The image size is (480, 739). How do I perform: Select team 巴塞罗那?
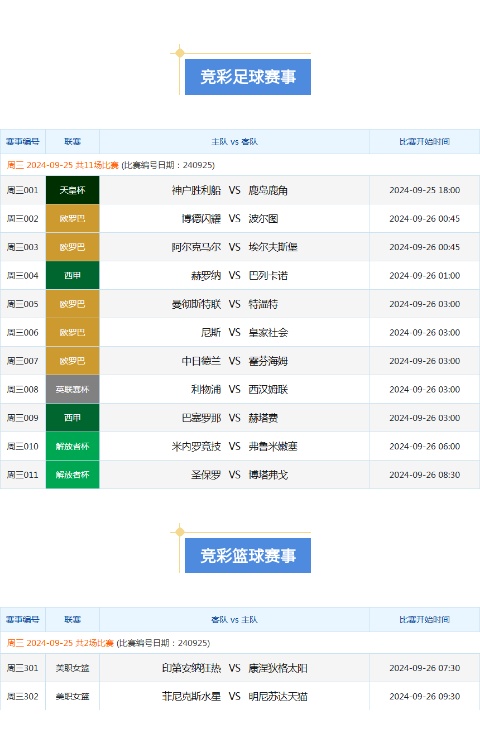coord(201,418)
